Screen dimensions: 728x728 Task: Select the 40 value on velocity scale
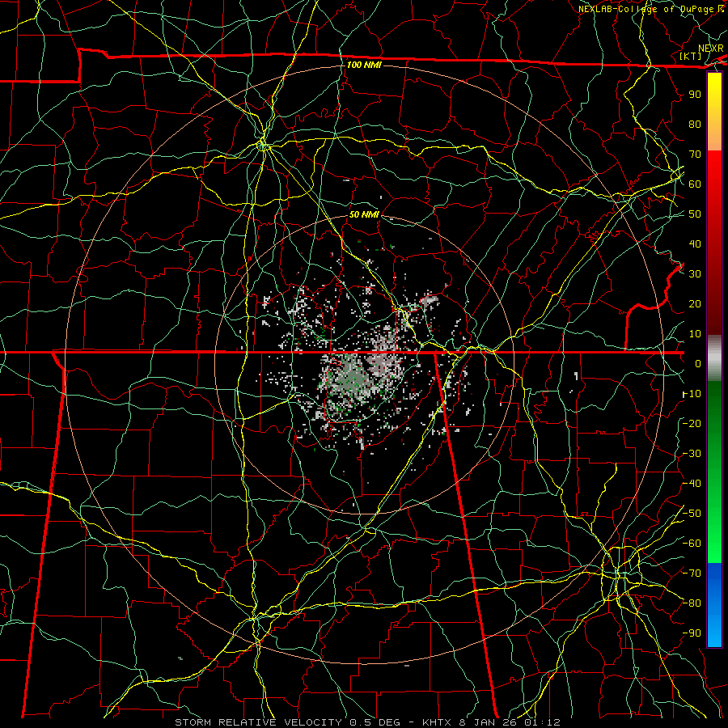(x=695, y=243)
